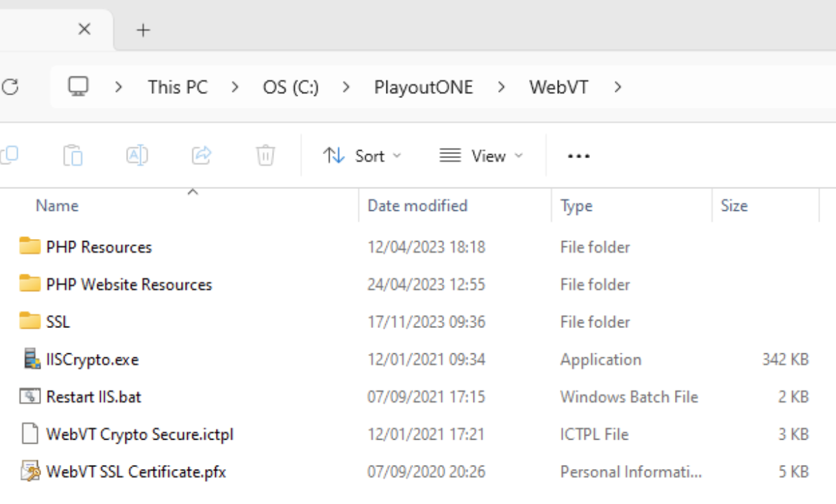This screenshot has width=836, height=504.
Task: Click the PHP Resources folder name
Action: click(99, 247)
